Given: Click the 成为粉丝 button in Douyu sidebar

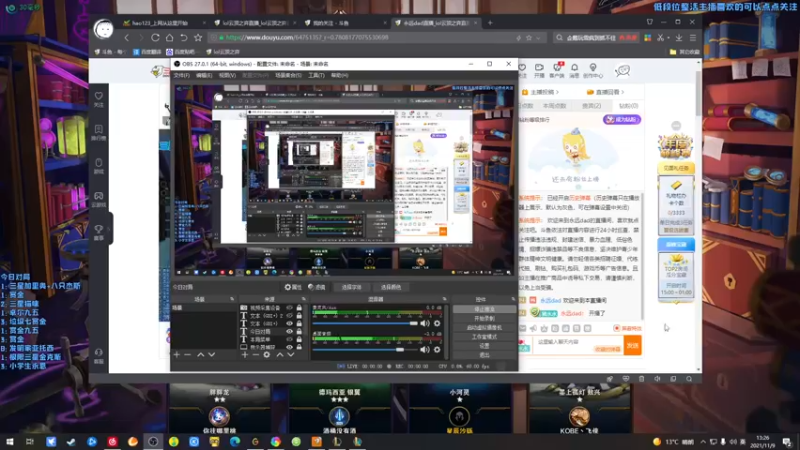Looking at the screenshot, I should click(621, 119).
